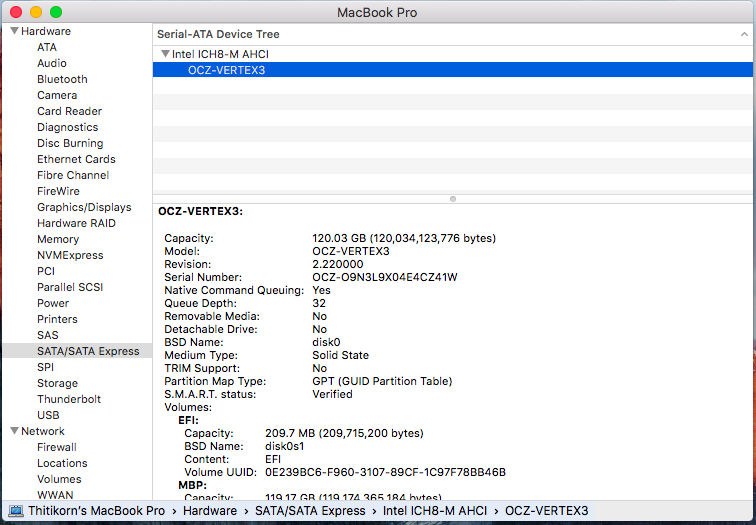Select Storage in the sidebar
The image size is (756, 525).
[x=57, y=383]
